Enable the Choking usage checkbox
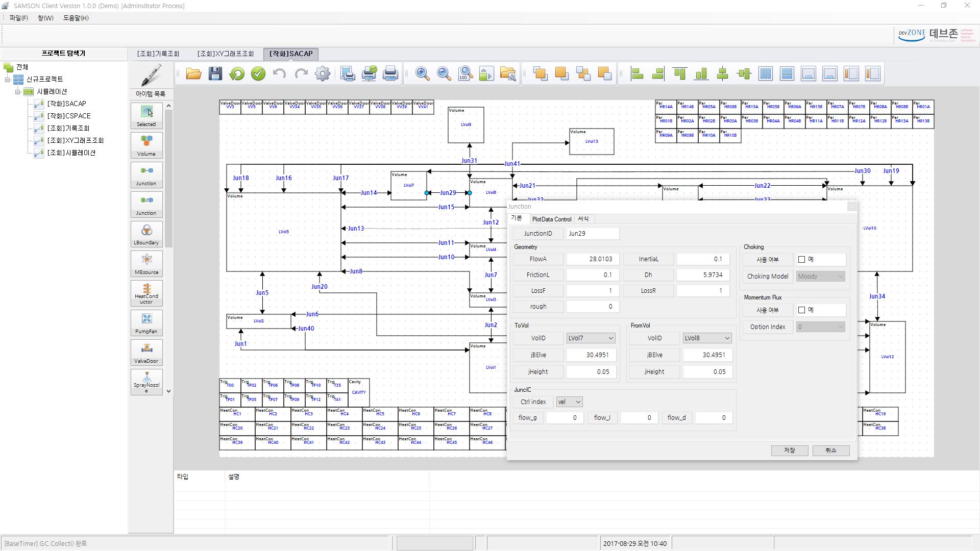The width and height of the screenshot is (980, 551). pos(801,260)
